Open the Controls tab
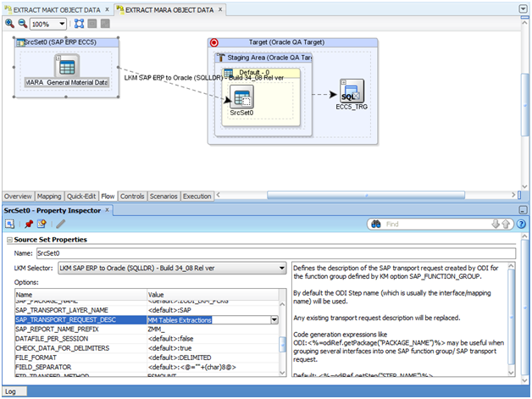The image size is (532, 399). [x=132, y=196]
